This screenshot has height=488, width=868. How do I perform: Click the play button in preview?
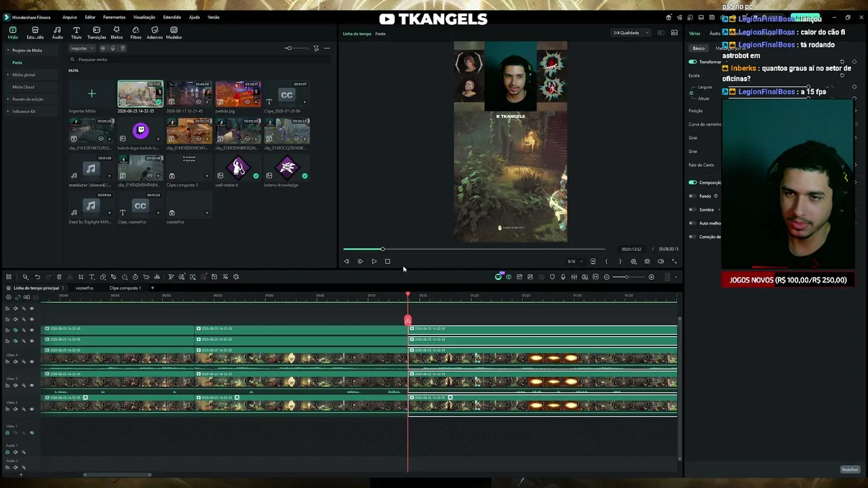click(x=374, y=261)
